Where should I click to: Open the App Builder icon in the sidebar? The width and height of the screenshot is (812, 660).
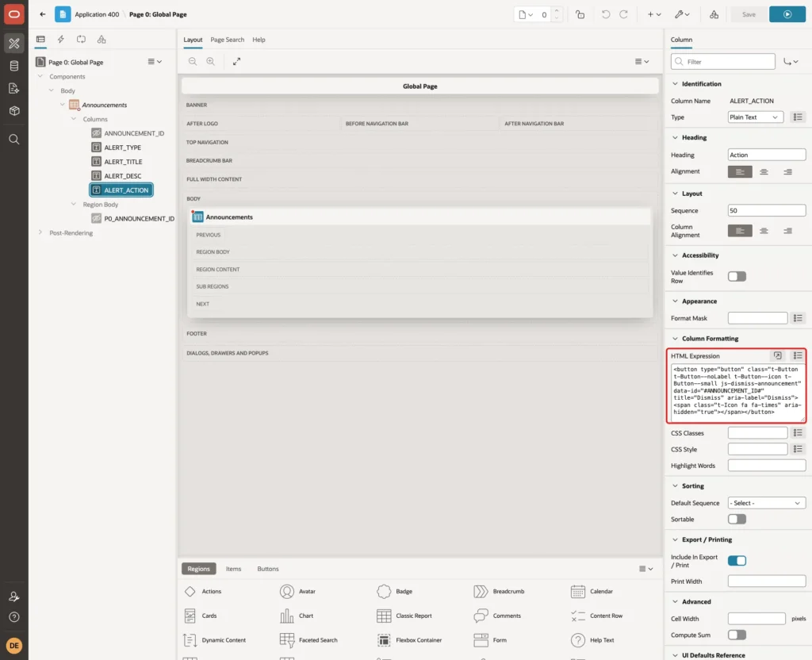point(14,44)
